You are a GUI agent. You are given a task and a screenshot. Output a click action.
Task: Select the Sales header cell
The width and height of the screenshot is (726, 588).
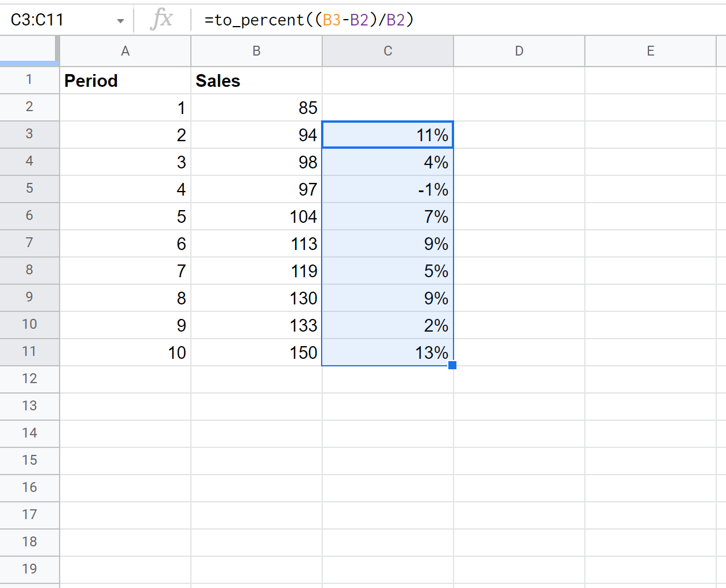click(x=256, y=81)
